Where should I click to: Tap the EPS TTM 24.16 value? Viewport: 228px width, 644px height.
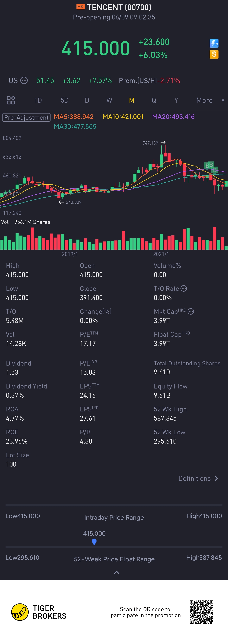[x=88, y=395]
